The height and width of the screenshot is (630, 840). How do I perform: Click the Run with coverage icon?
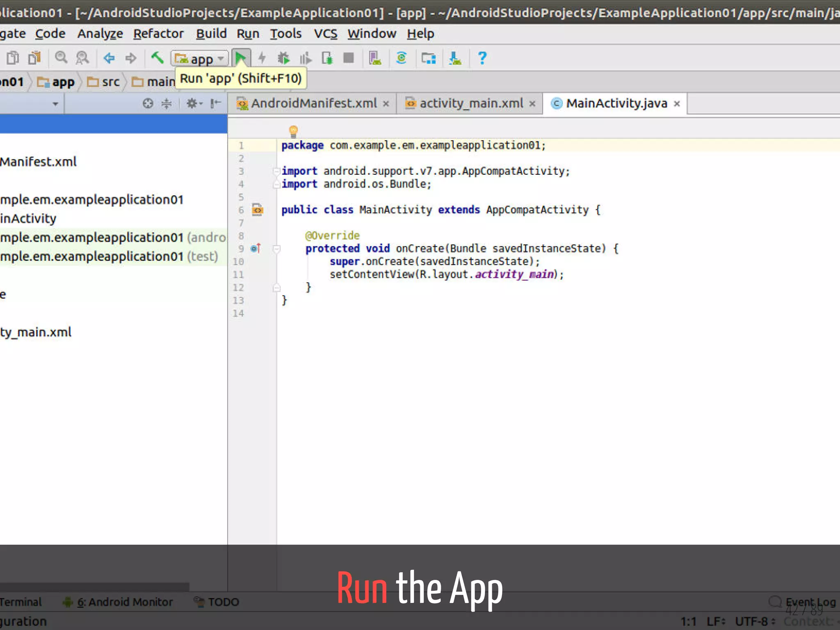coord(305,58)
